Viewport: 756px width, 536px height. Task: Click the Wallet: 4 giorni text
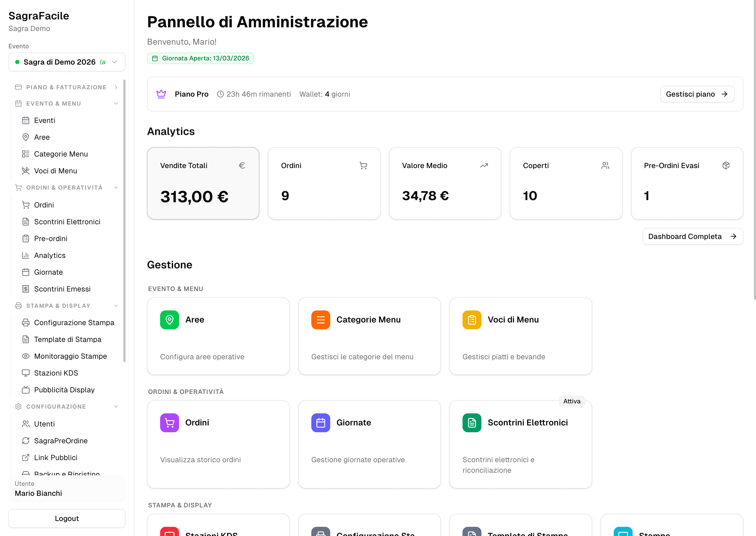coord(325,94)
